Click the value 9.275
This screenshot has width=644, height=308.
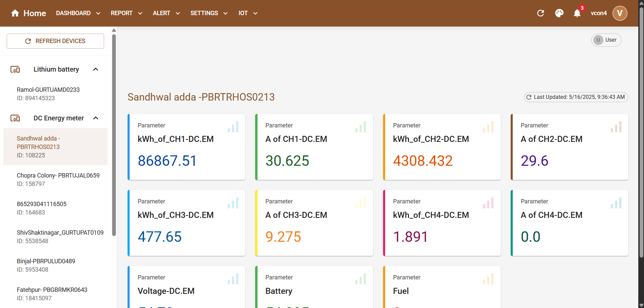tap(283, 237)
